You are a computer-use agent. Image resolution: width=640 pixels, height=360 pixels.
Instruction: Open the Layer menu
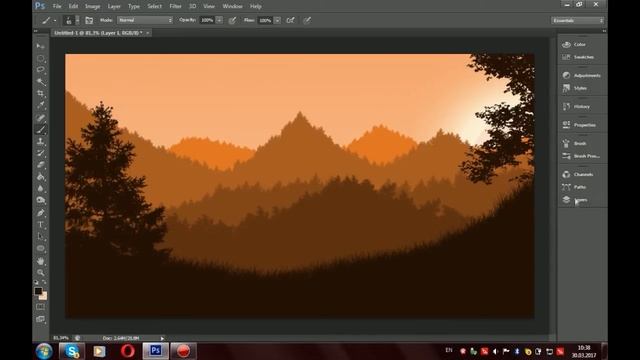(x=114, y=6)
